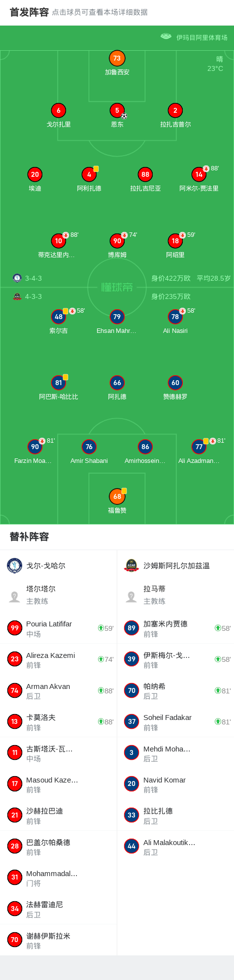Open substitute 23 Alireza Kazemi entry

coord(58,659)
